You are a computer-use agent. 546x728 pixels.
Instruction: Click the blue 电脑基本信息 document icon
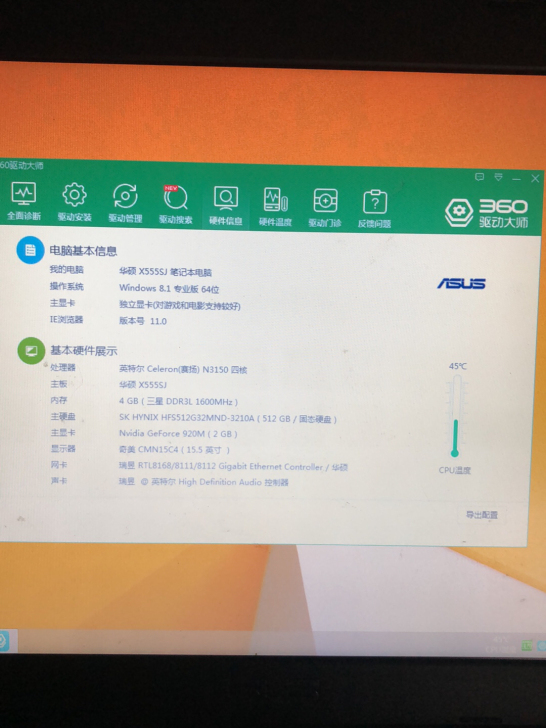tap(30, 250)
